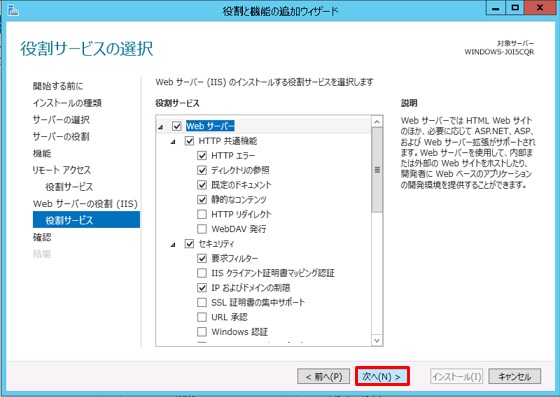The height and width of the screenshot is (397, 560).
Task: Go to インストールの種類 step
Action: (x=68, y=103)
